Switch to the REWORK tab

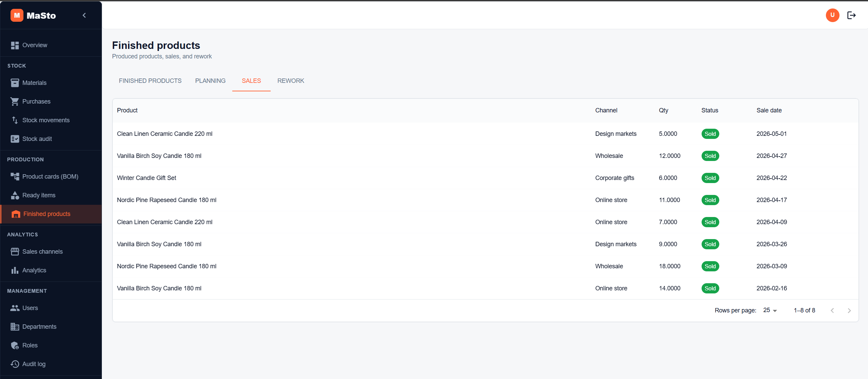291,81
